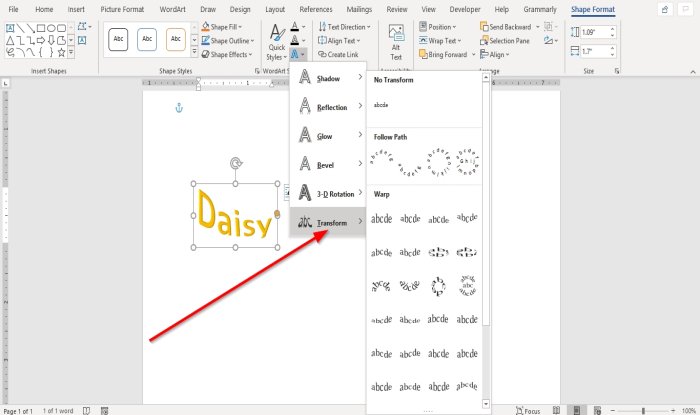Image resolution: width=700 pixels, height=415 pixels.
Task: Click the Comments icon at top right
Action: [x=685, y=9]
